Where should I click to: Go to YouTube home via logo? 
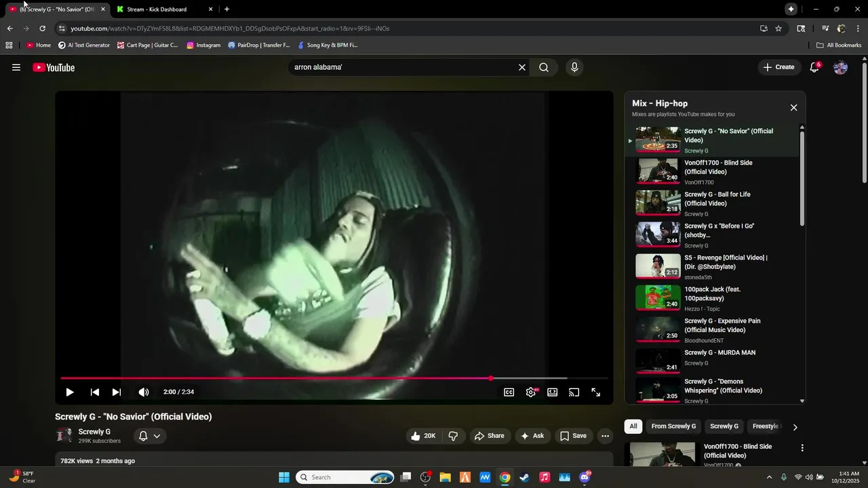coord(54,67)
